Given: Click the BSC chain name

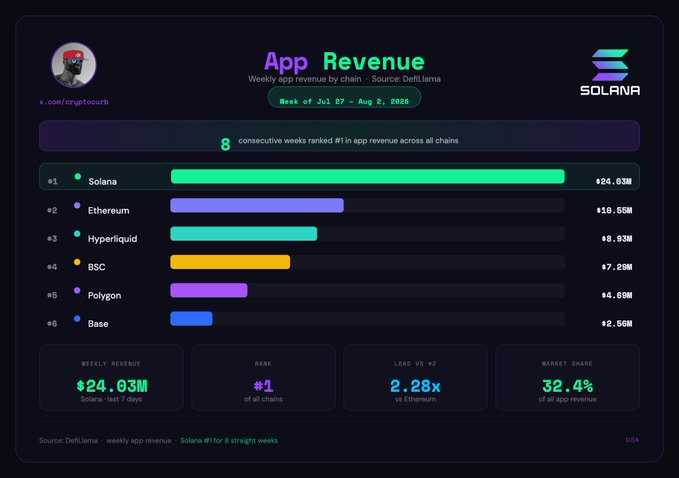Looking at the screenshot, I should point(97,267).
